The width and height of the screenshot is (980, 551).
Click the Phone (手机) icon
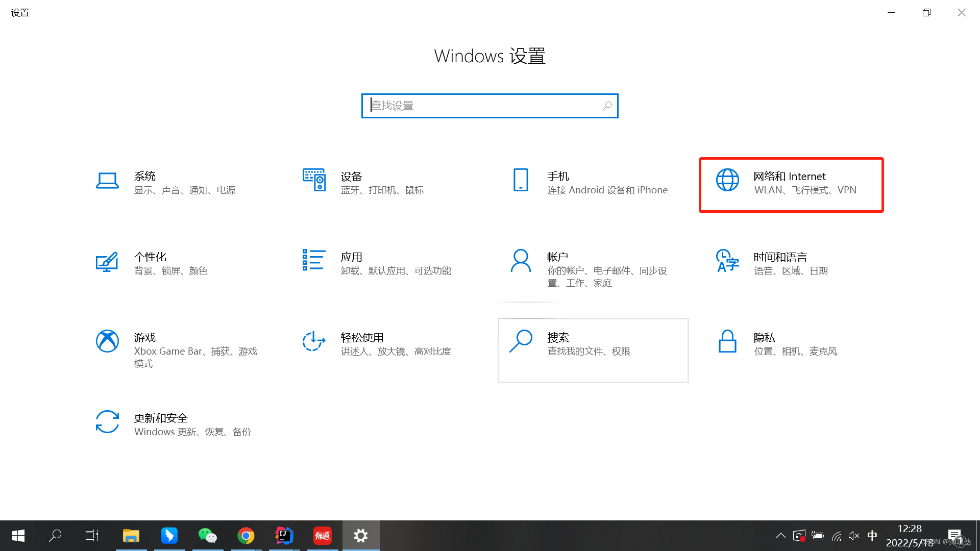[x=521, y=180]
